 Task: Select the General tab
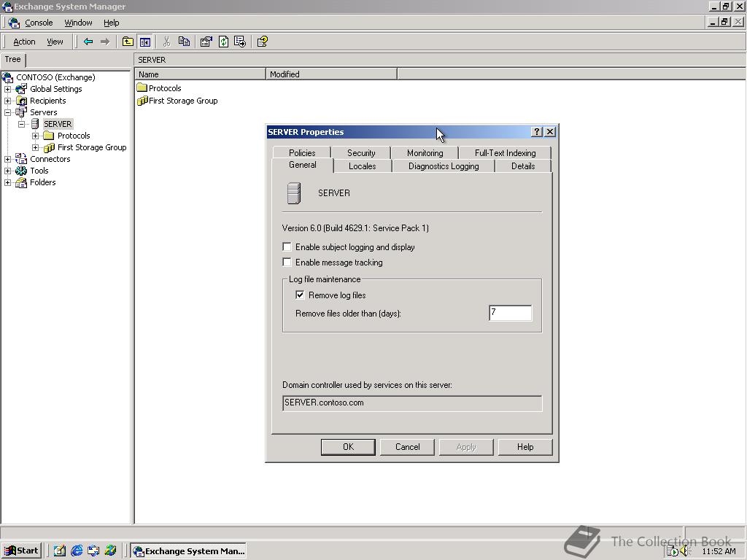pos(303,165)
